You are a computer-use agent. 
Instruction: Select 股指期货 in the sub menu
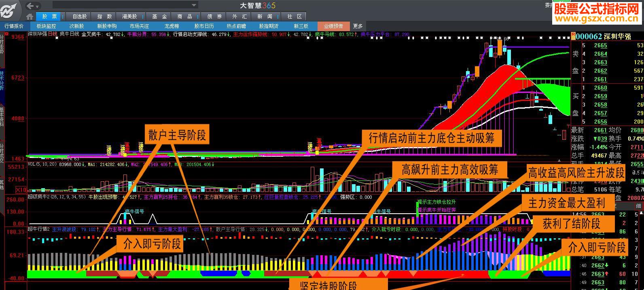269,26
